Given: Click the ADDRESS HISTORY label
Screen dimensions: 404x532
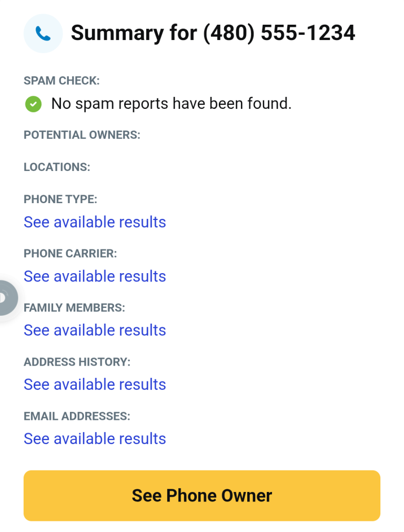Looking at the screenshot, I should [x=77, y=362].
